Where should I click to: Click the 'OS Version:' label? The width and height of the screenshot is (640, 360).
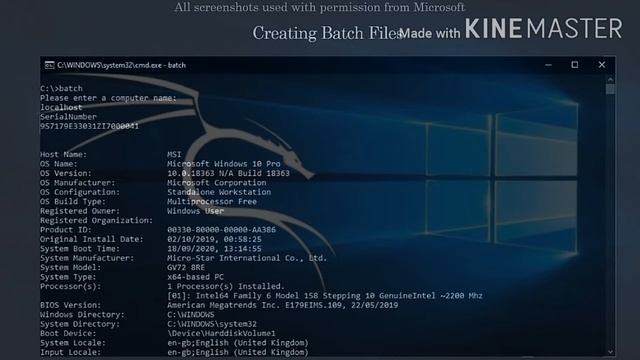click(x=66, y=173)
